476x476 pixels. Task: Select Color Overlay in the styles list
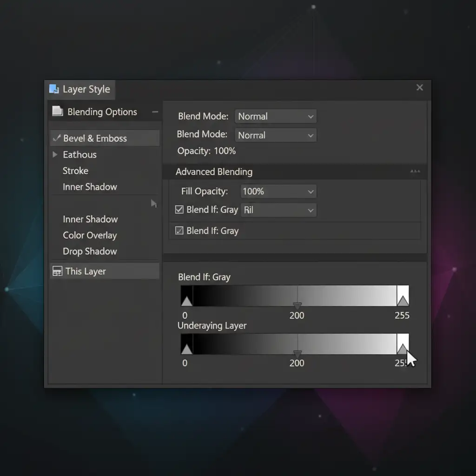pos(90,235)
